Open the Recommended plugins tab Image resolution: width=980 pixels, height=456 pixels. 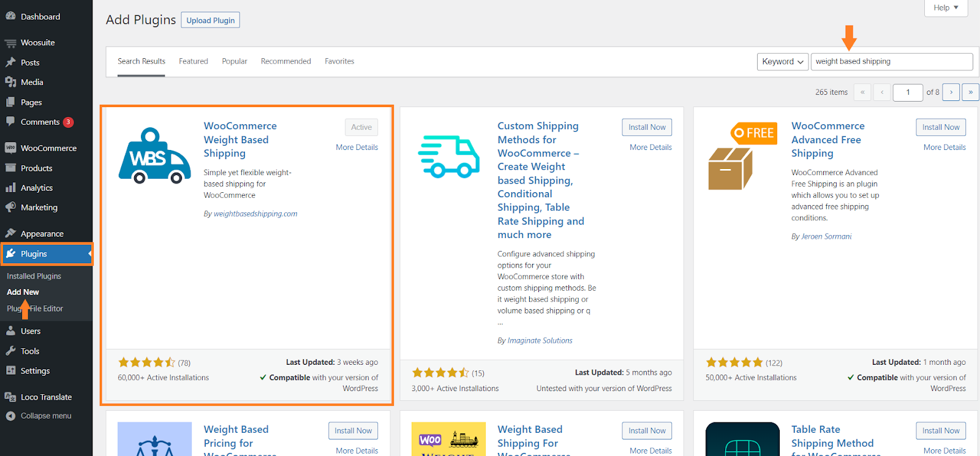pyautogui.click(x=286, y=61)
